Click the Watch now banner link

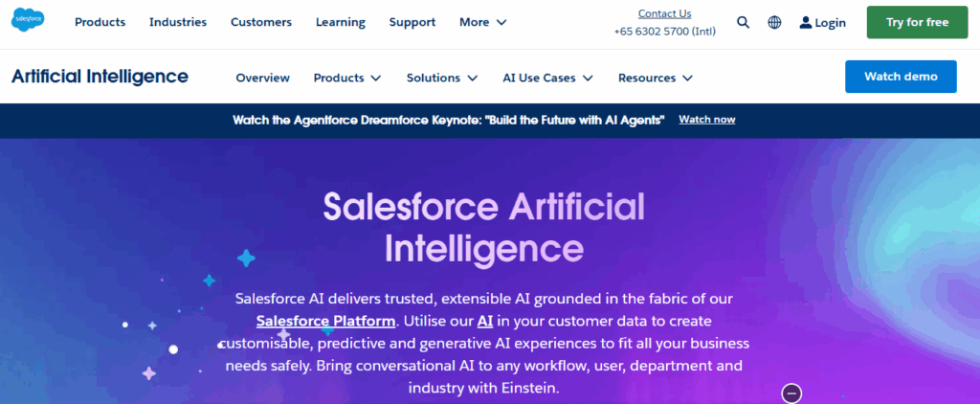pos(706,120)
